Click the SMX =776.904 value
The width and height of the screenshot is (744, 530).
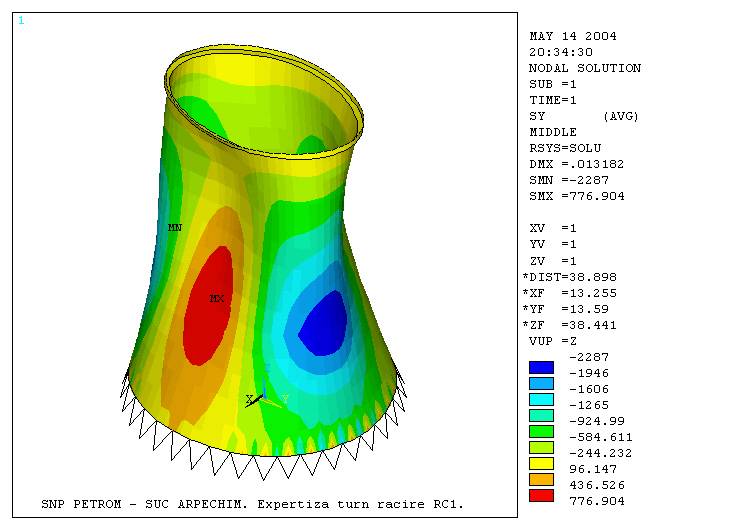pyautogui.click(x=576, y=196)
